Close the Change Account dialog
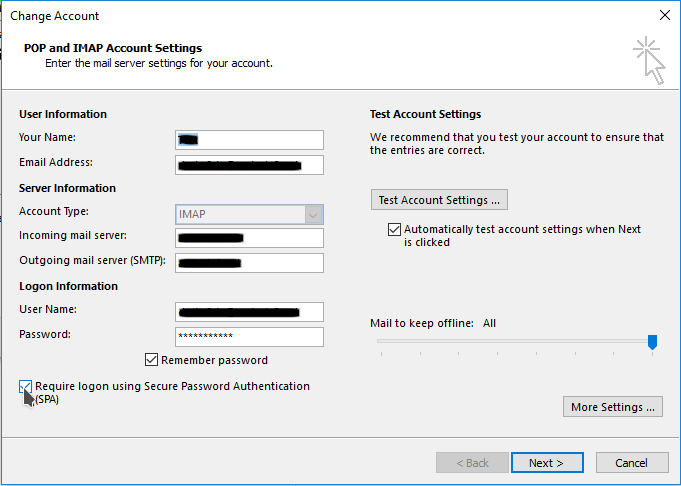Image resolution: width=681 pixels, height=486 pixels. tap(664, 15)
